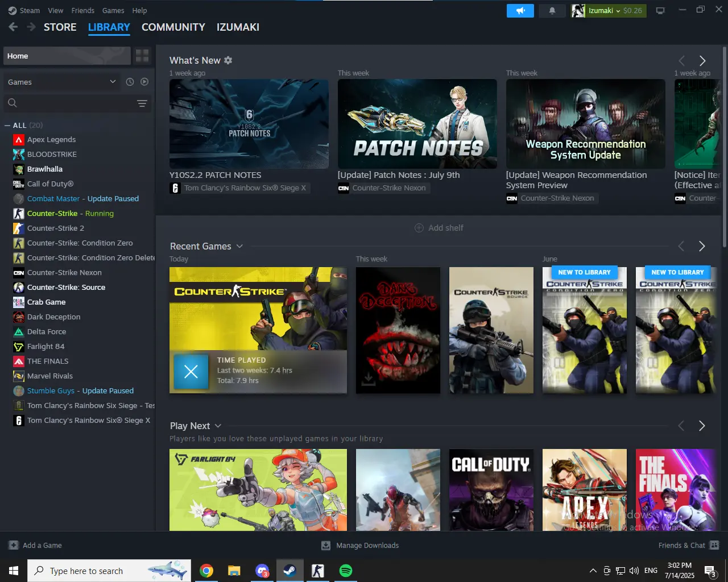Open Spotify from the taskbar
Screen dimensions: 728x582
click(x=345, y=571)
